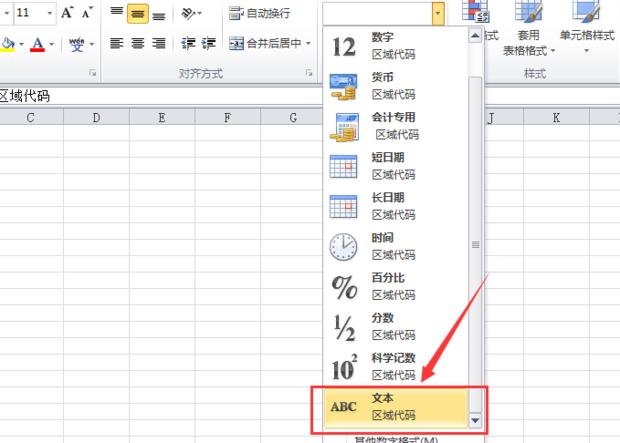Open the font color dropdown arrow
This screenshot has height=443, width=620.
[51, 44]
